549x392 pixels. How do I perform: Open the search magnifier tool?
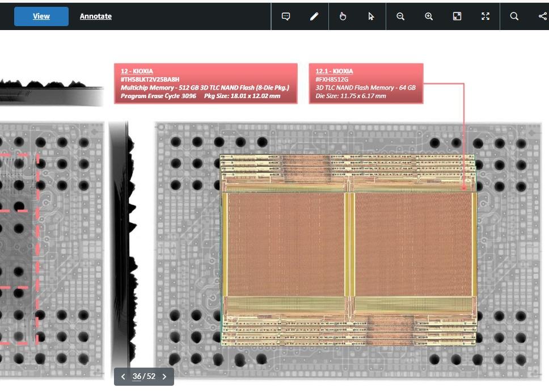point(514,16)
